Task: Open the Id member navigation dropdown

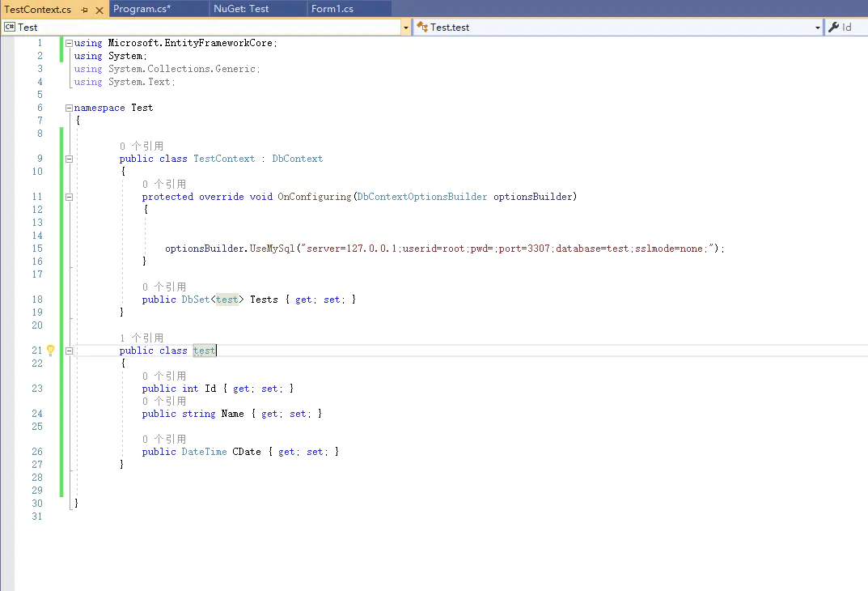Action: pyautogui.click(x=847, y=28)
